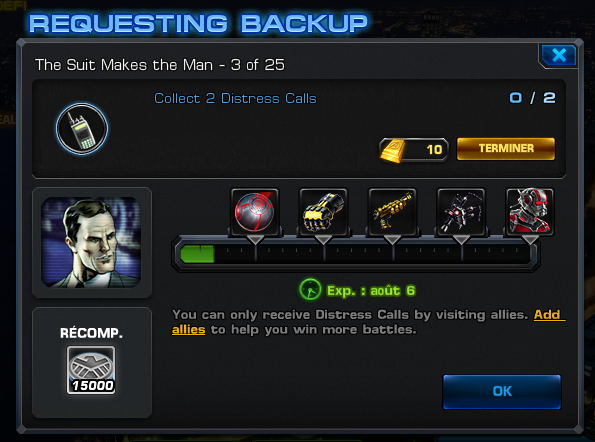The height and width of the screenshot is (442, 595).
Task: Select the Ant-Man hero reward icon
Action: click(530, 212)
